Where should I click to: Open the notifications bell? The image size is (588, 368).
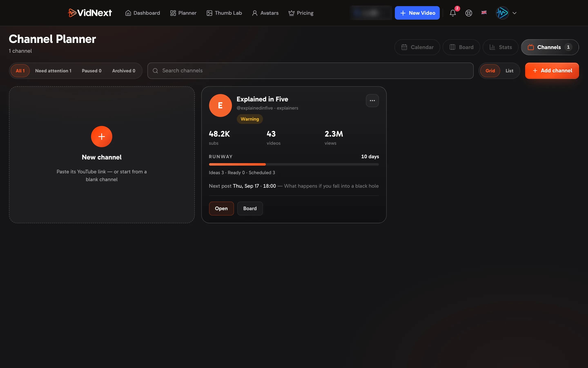(453, 13)
